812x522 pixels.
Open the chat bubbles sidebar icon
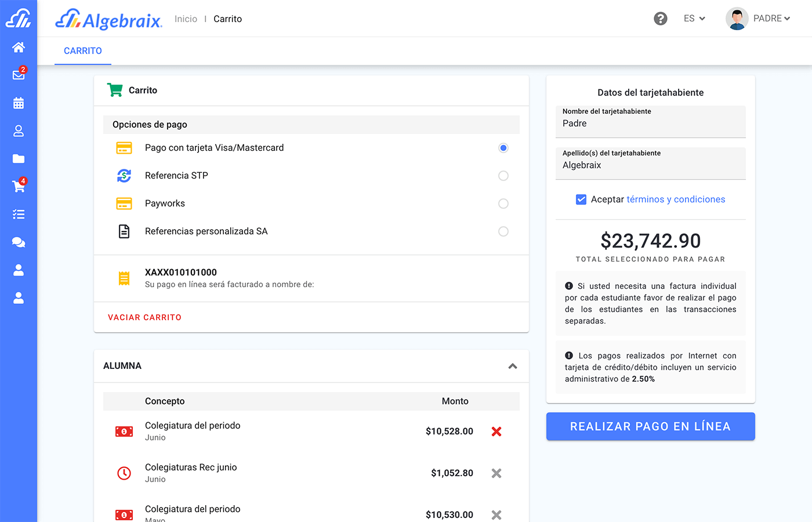pyautogui.click(x=19, y=242)
